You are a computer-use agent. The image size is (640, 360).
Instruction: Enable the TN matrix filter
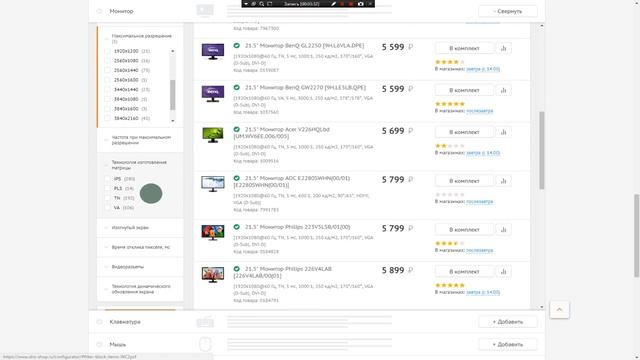(108, 198)
